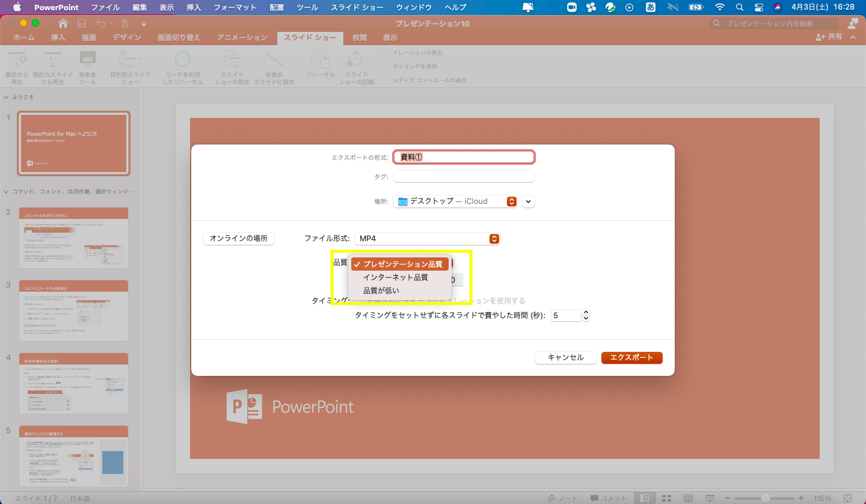Select slide 1 thumbnail
This screenshot has height=504, width=866.
(73, 143)
